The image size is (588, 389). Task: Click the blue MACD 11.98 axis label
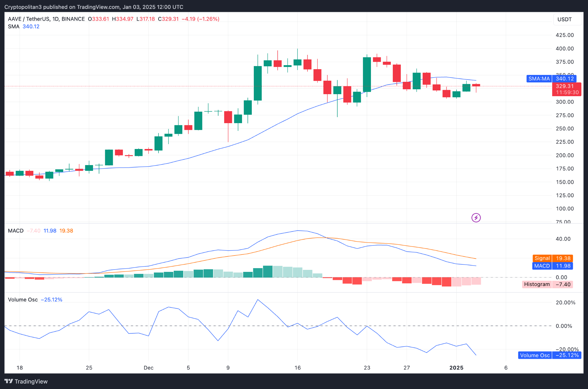point(553,266)
